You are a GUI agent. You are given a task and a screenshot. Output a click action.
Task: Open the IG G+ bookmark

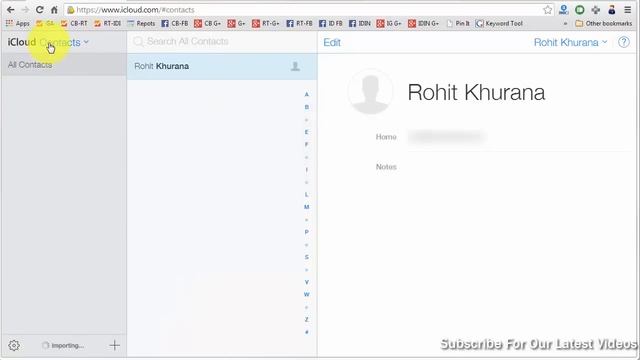[389, 24]
